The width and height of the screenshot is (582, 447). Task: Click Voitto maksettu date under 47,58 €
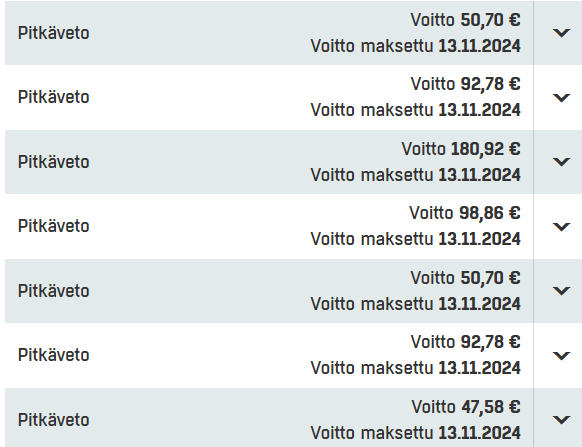[x=415, y=433]
